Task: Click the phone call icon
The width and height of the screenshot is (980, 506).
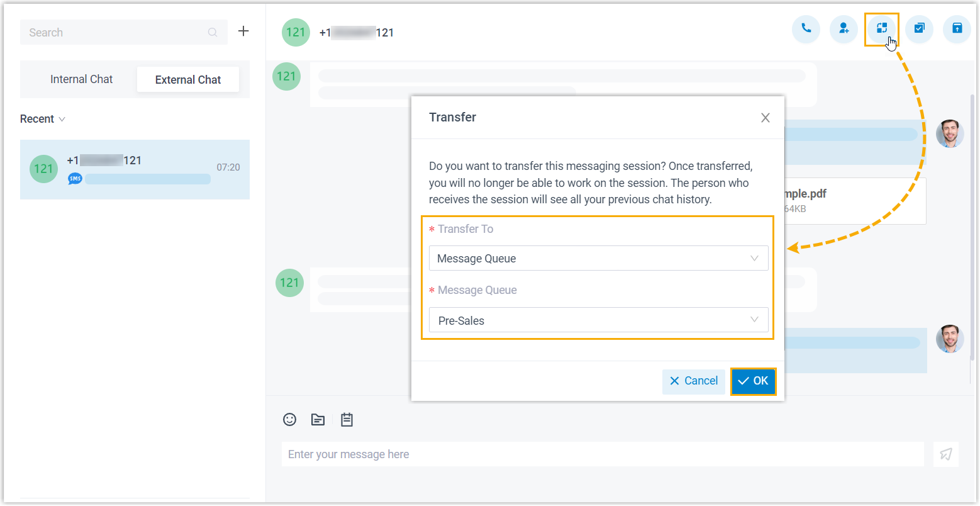Action: (x=806, y=28)
